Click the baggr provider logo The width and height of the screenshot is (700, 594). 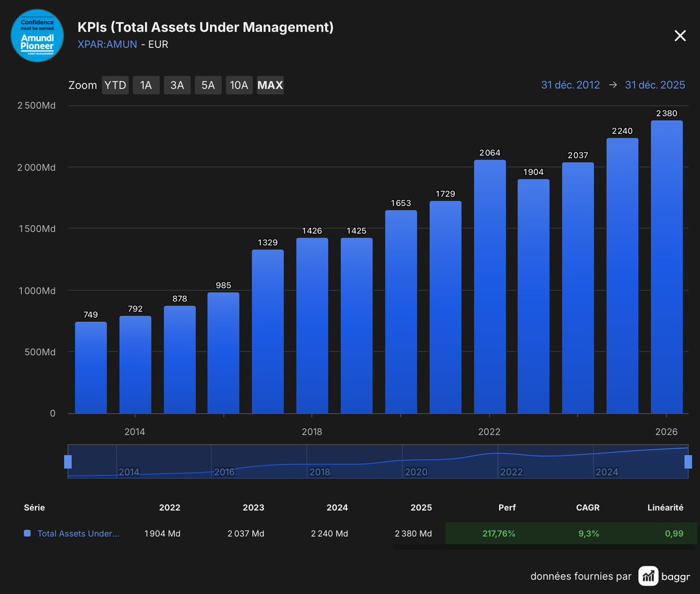coord(664,576)
